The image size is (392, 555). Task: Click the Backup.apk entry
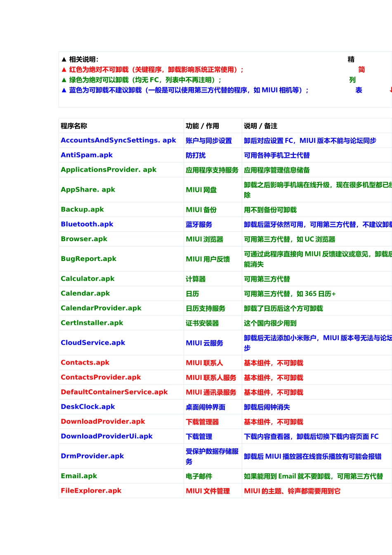coord(82,209)
